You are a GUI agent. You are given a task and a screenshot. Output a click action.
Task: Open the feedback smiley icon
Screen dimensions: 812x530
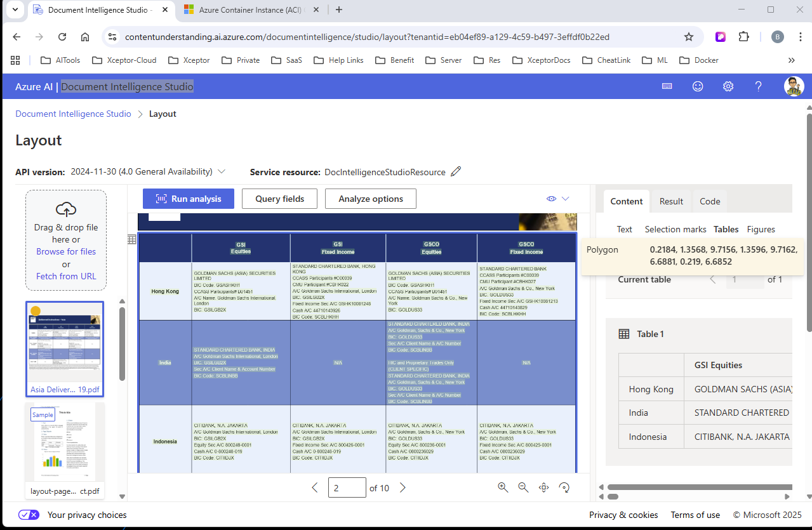tap(698, 86)
